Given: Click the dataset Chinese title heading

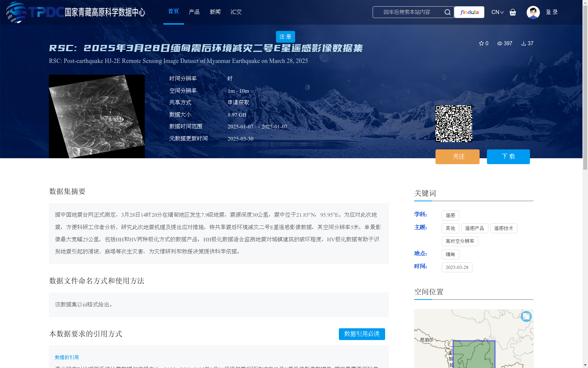Looking at the screenshot, I should [x=206, y=48].
